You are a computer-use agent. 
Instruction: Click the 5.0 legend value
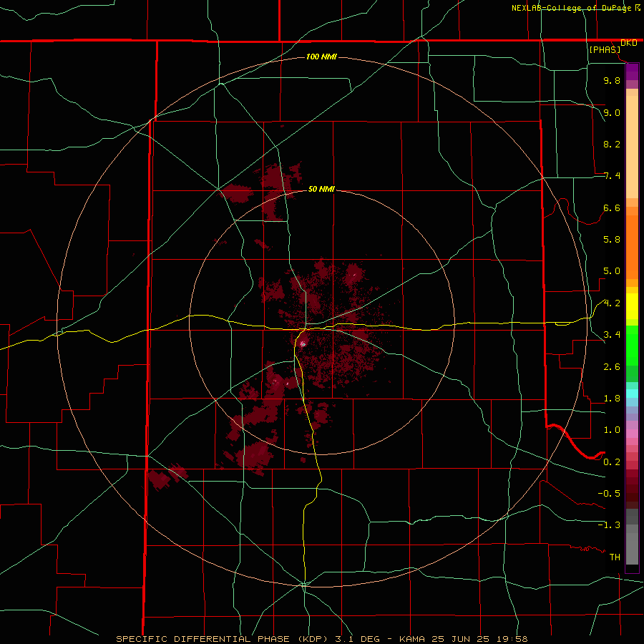point(612,271)
